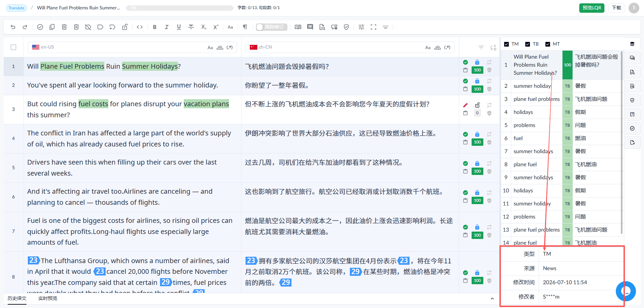The width and height of the screenshot is (644, 308).
Task: Click the insert tag angle-brackets icon
Action: (x=140, y=27)
